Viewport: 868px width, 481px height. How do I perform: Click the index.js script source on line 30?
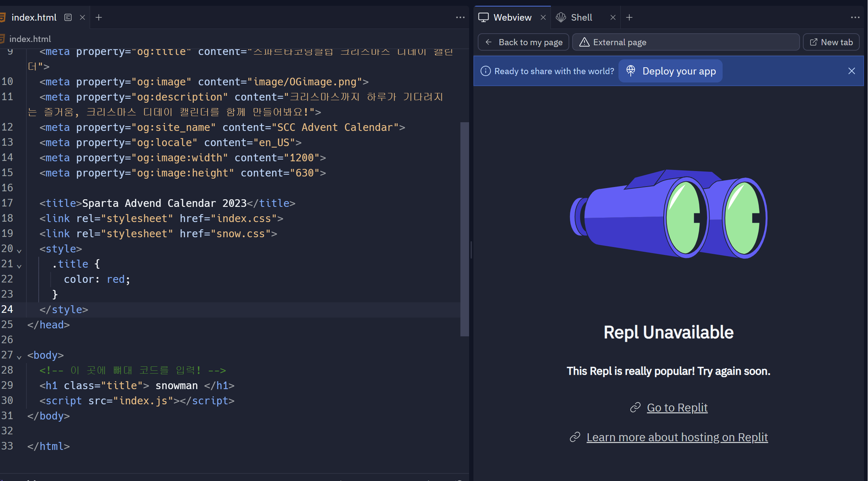tap(143, 401)
